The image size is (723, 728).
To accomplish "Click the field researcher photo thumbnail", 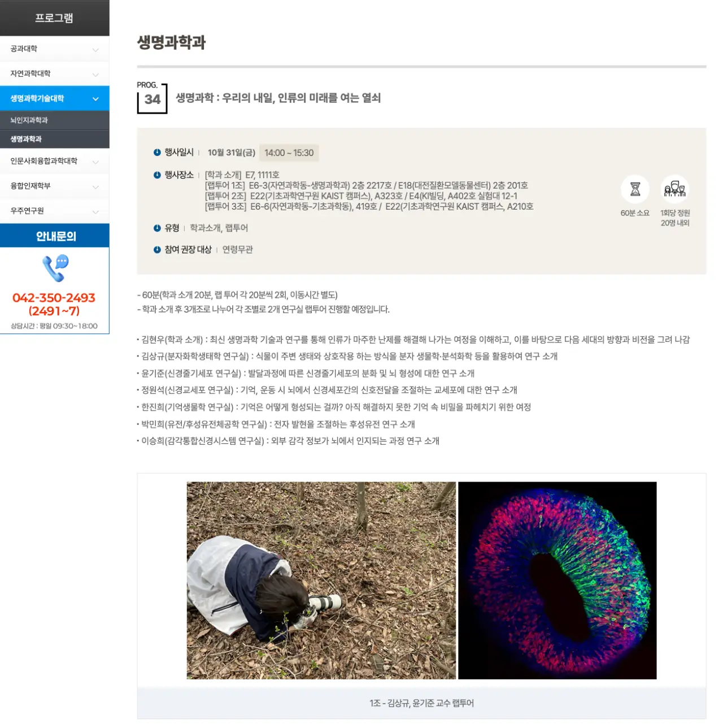I will (x=321, y=580).
